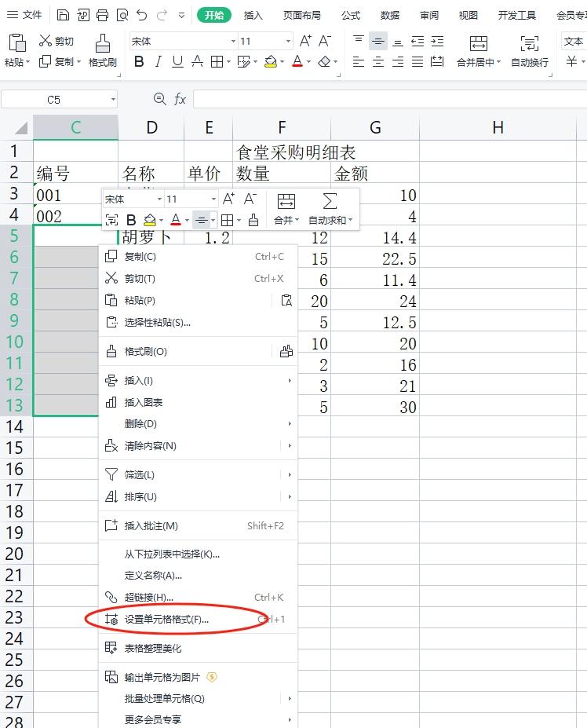Switch to the 公式 ribbon tab
Viewport: 587px width, 728px height.
[x=351, y=16]
